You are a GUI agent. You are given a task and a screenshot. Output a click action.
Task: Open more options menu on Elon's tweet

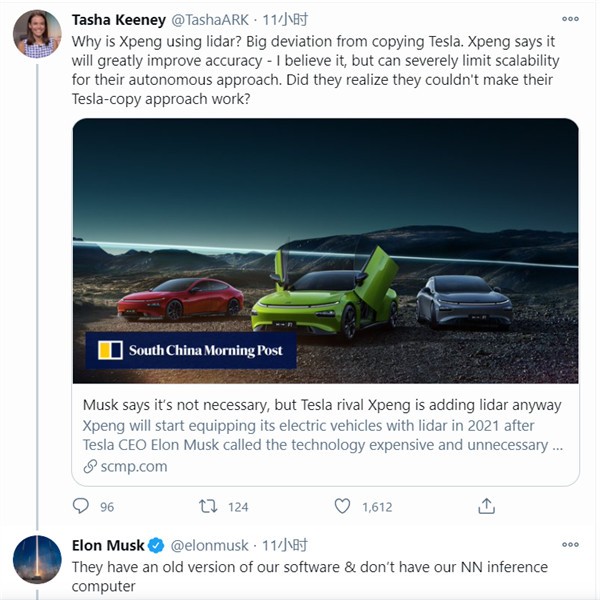570,545
